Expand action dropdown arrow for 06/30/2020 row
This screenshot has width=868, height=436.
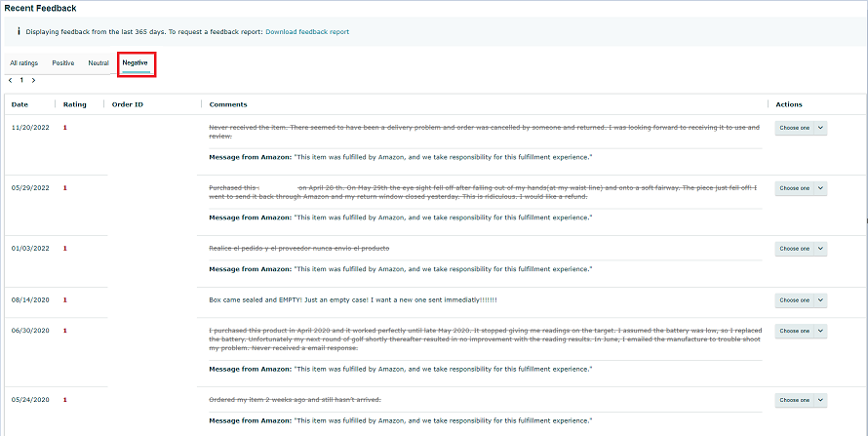(x=820, y=331)
